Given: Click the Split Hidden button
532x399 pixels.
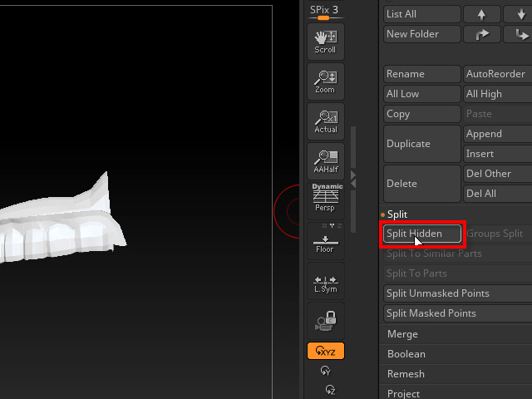Looking at the screenshot, I should pos(422,234).
